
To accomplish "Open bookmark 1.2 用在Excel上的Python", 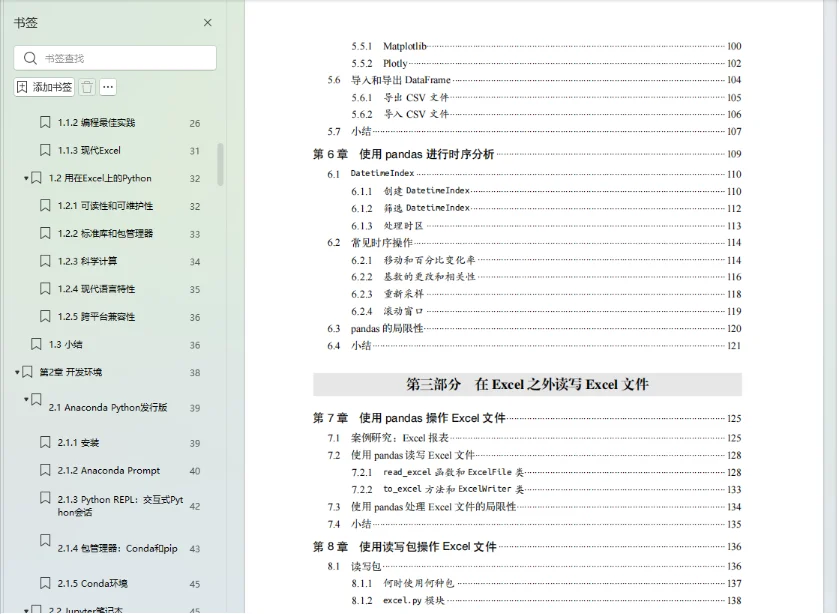I will point(100,178).
